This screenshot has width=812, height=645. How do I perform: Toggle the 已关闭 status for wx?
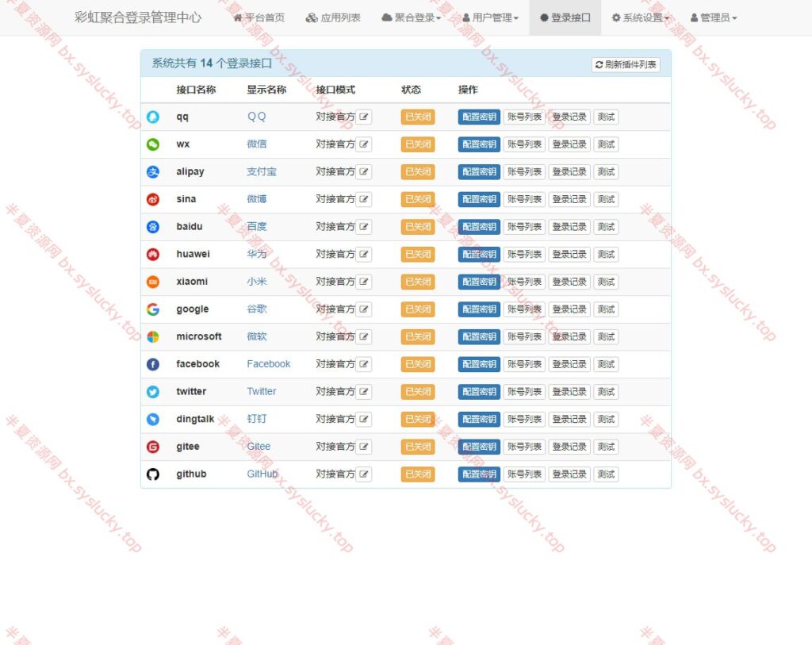418,144
